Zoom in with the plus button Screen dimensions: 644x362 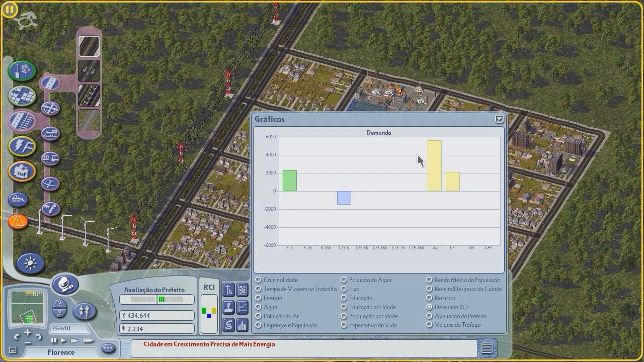[28, 333]
